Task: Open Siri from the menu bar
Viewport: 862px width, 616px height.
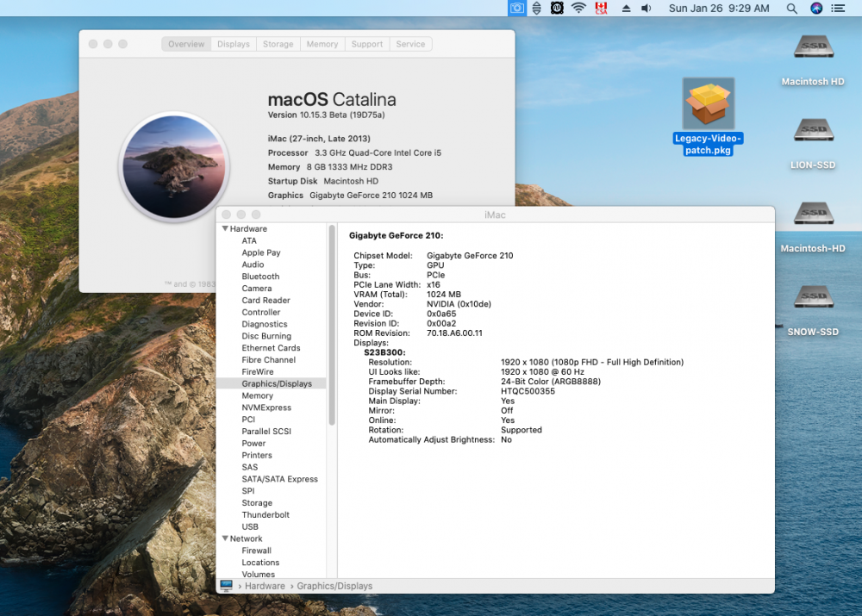Action: [x=816, y=9]
